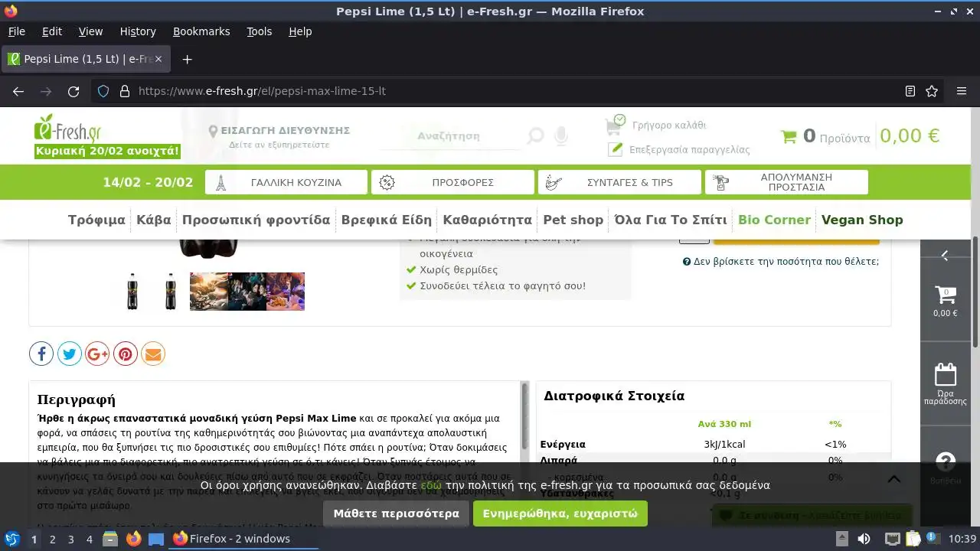
Task: Select first Pepsi bottle thumbnail
Action: [132, 292]
